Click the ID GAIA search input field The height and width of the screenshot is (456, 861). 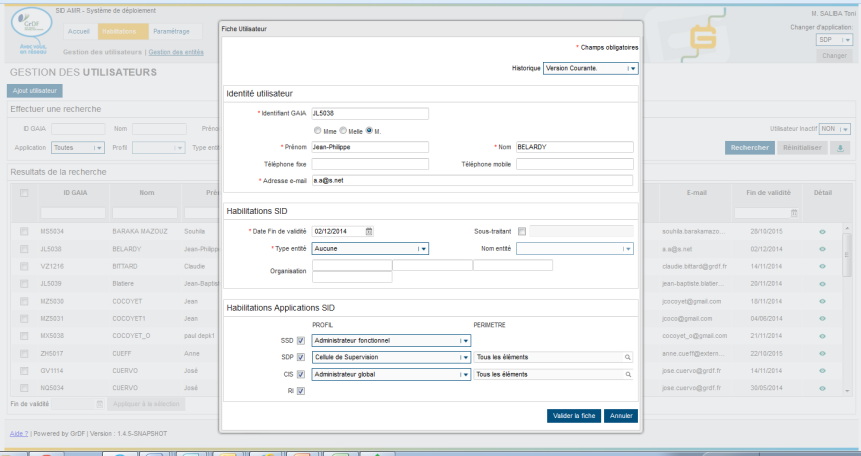[x=78, y=129]
